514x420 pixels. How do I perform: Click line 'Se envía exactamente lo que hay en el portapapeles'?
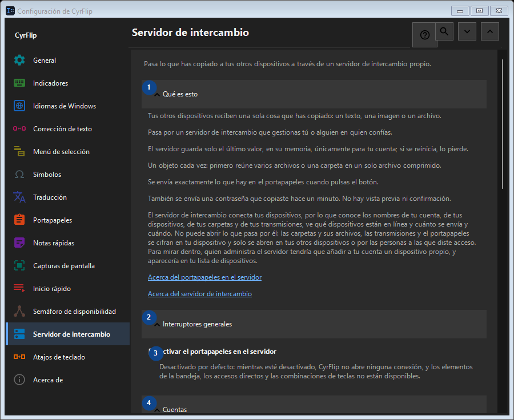tap(226, 182)
